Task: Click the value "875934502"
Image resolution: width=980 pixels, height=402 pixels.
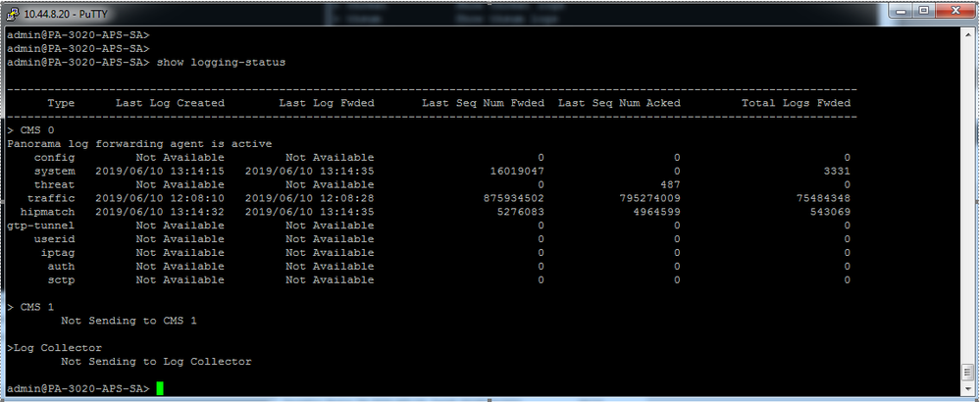Action: [x=514, y=198]
